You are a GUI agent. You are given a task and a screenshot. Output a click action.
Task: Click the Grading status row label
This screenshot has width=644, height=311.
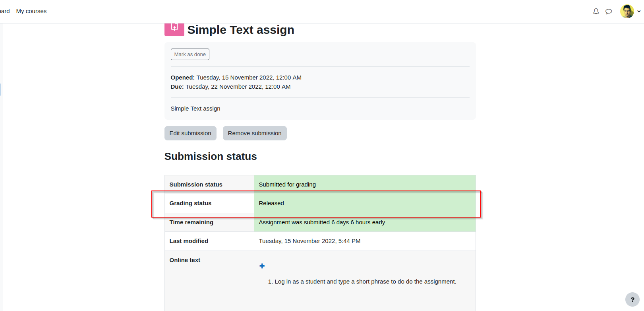coord(190,203)
